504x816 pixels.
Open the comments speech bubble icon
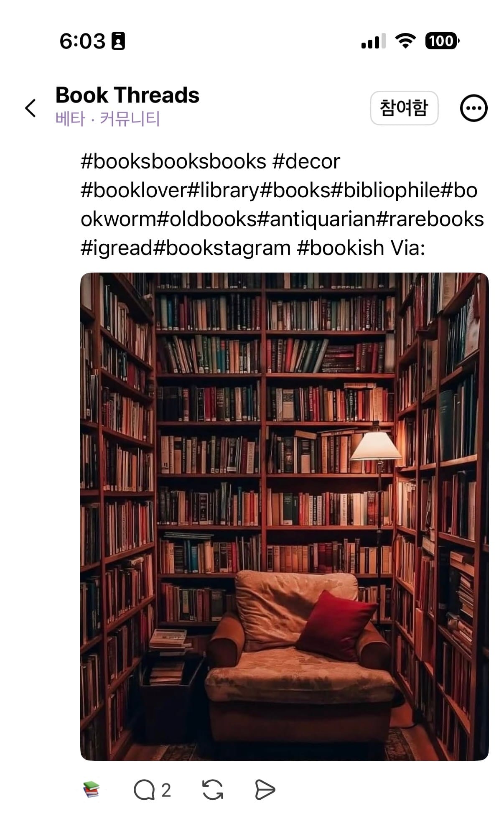coord(144,790)
